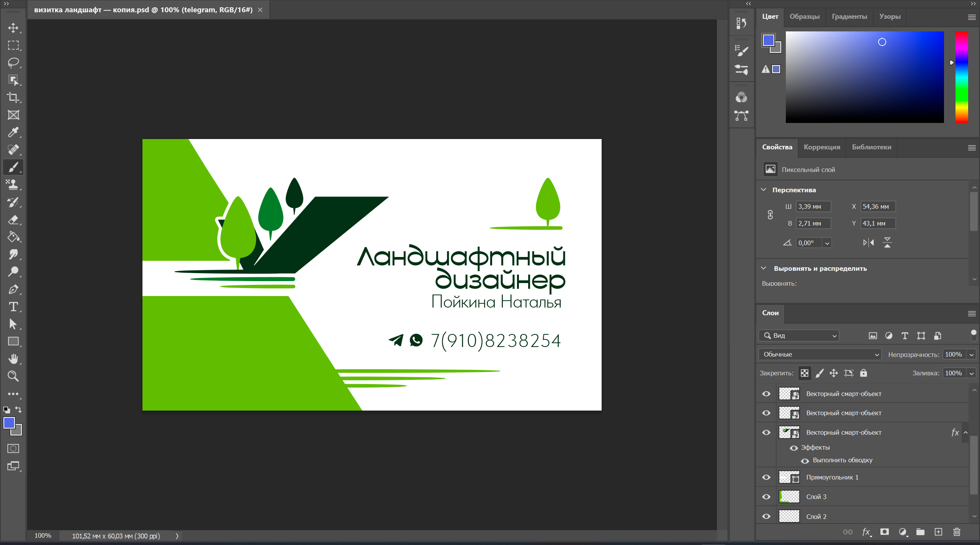This screenshot has height=545, width=980.
Task: Select the Path Selection tool
Action: tap(13, 324)
